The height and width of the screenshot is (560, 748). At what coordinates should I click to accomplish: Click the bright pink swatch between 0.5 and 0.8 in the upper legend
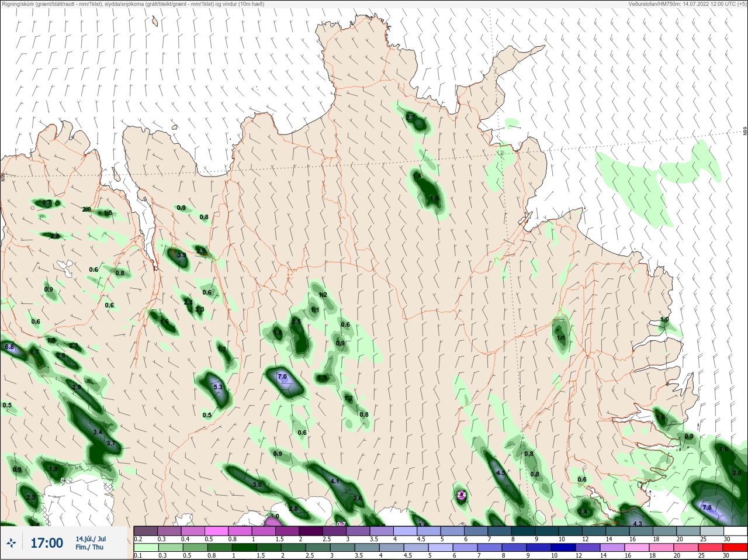217,531
